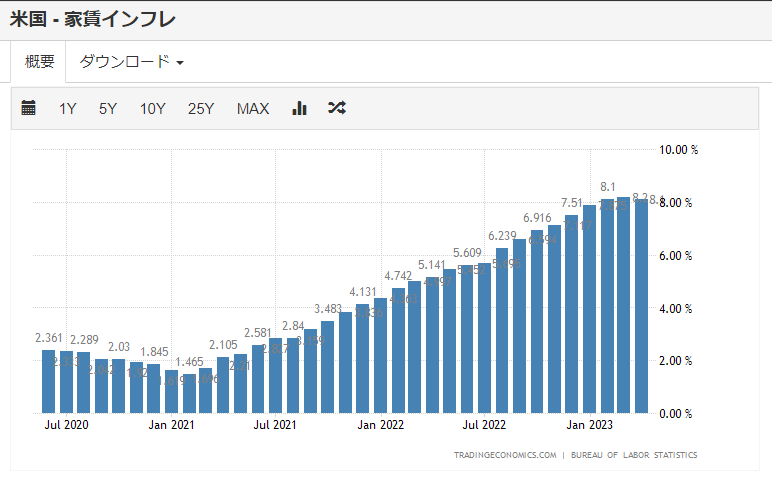The width and height of the screenshot is (772, 481).
Task: Choose the 25Y time range
Action: (x=201, y=109)
